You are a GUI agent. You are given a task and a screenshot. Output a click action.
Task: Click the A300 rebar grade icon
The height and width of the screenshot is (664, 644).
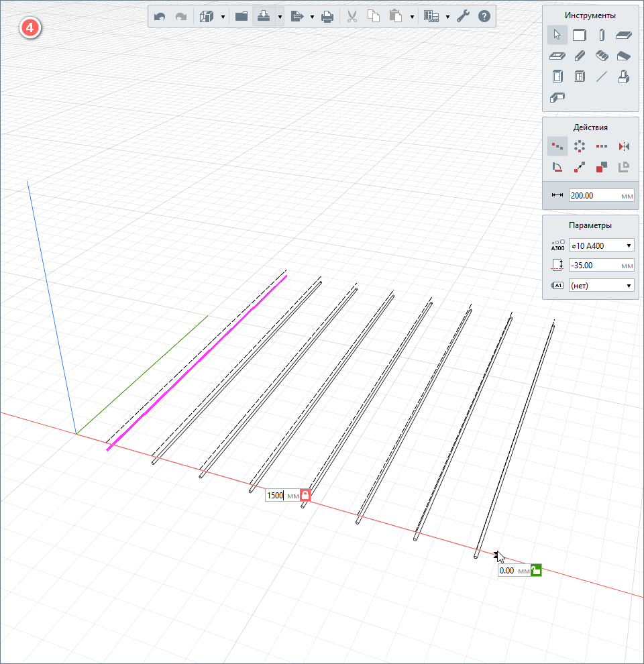[557, 245]
